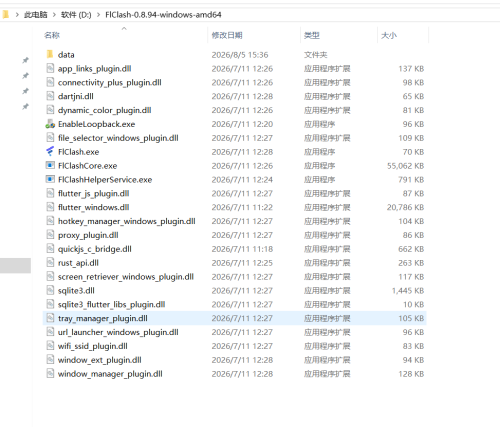This screenshot has width=500, height=427.
Task: Select the FlClashCore.exe file name
Action: pyautogui.click(x=88, y=166)
